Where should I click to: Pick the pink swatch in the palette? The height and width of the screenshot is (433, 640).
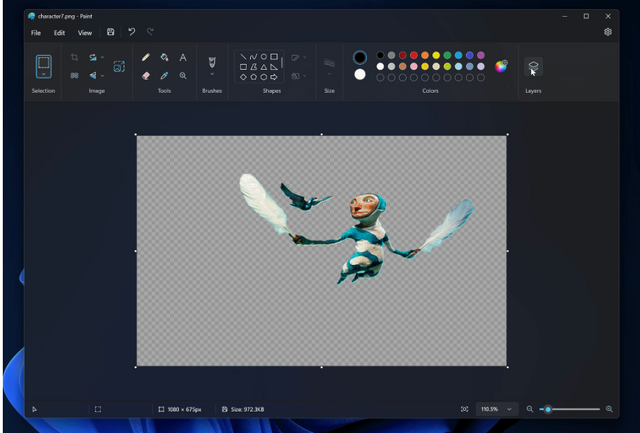(414, 66)
